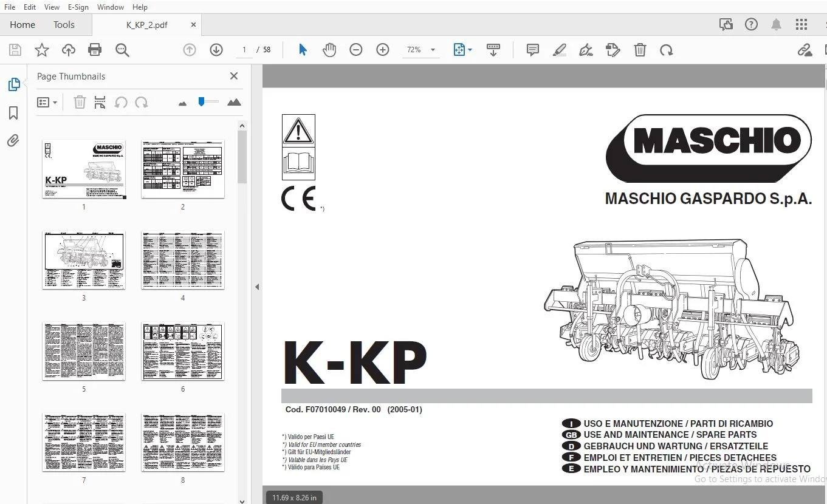Enlarge thumbnail size large mountain icon
Viewport: 827px width, 504px height.
click(234, 102)
